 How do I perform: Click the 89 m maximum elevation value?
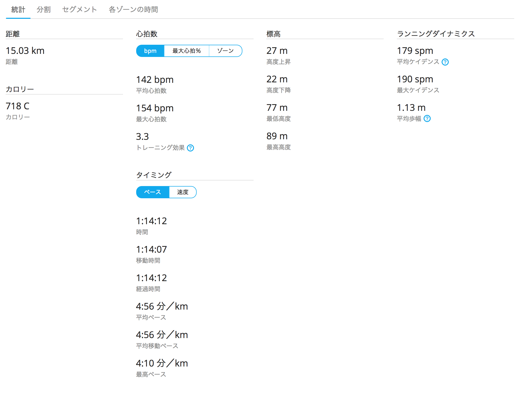point(277,136)
